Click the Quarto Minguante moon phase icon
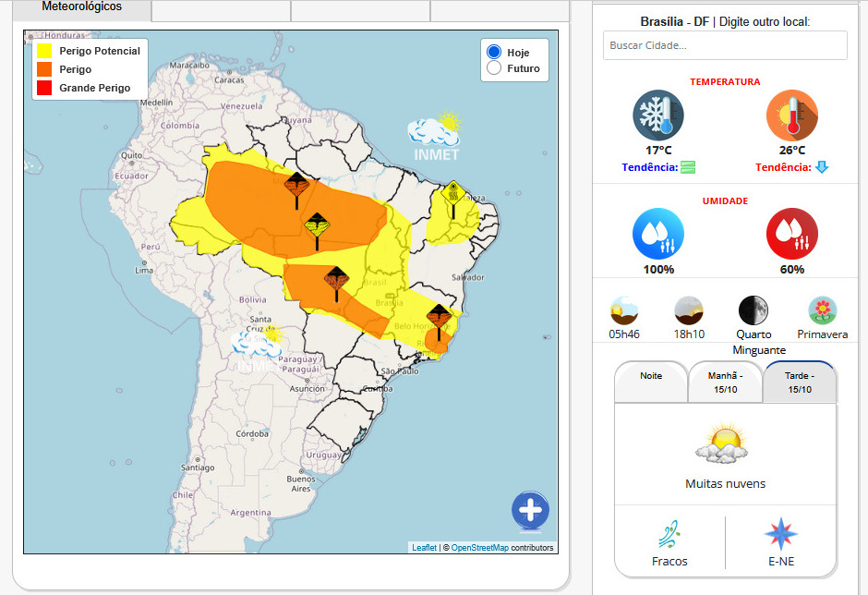The height and width of the screenshot is (595, 868). [753, 310]
